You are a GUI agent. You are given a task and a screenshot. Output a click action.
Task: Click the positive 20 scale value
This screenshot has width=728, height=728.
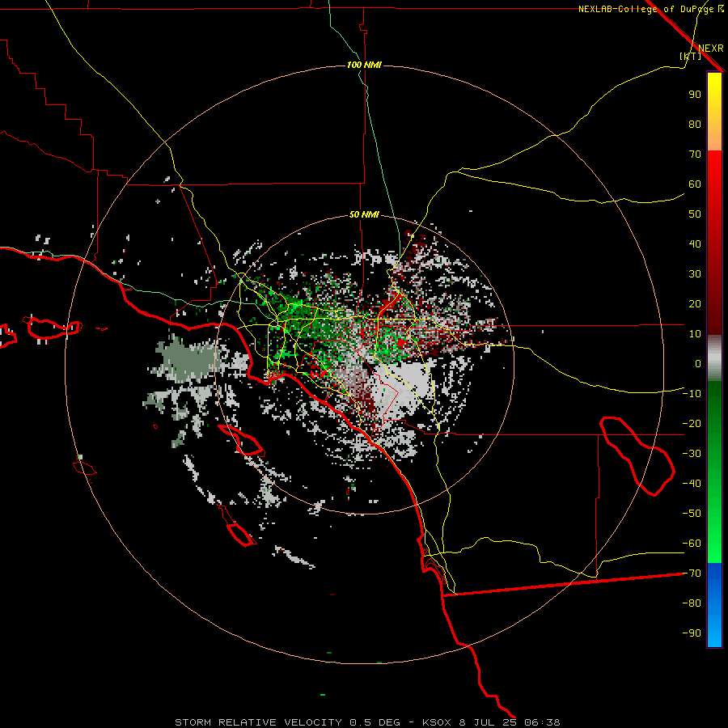click(x=695, y=304)
